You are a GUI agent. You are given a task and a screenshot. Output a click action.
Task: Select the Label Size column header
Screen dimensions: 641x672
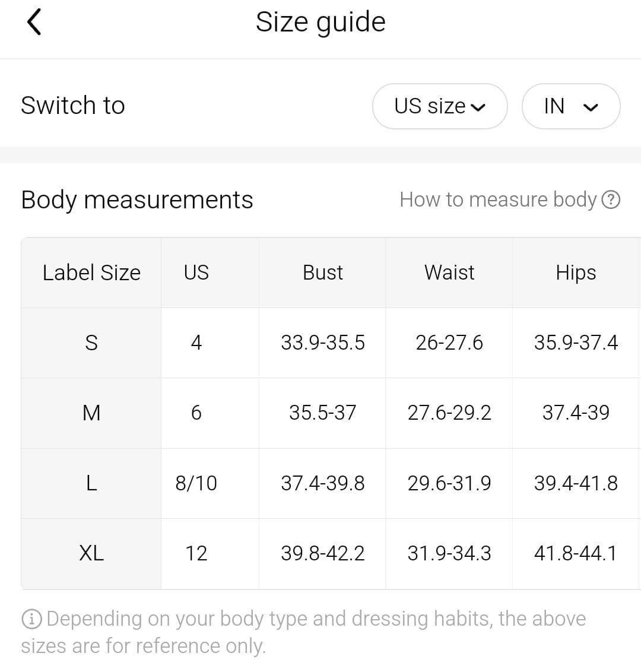(91, 272)
